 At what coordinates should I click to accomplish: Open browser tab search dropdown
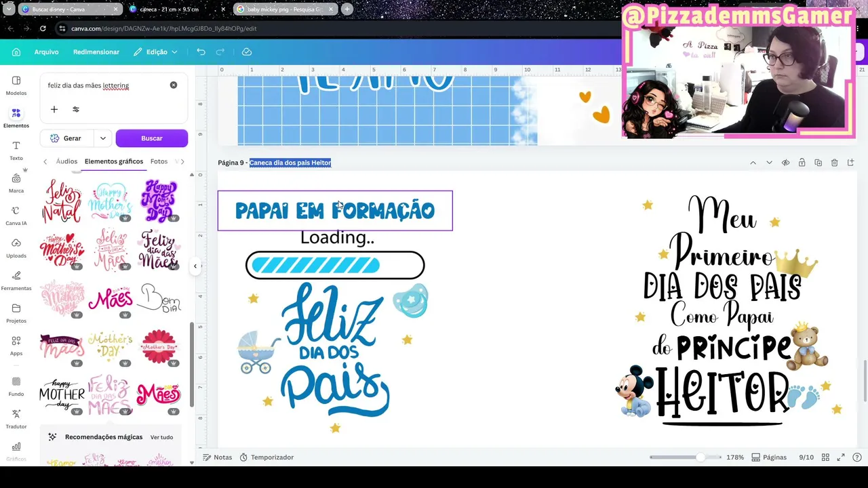[8, 9]
